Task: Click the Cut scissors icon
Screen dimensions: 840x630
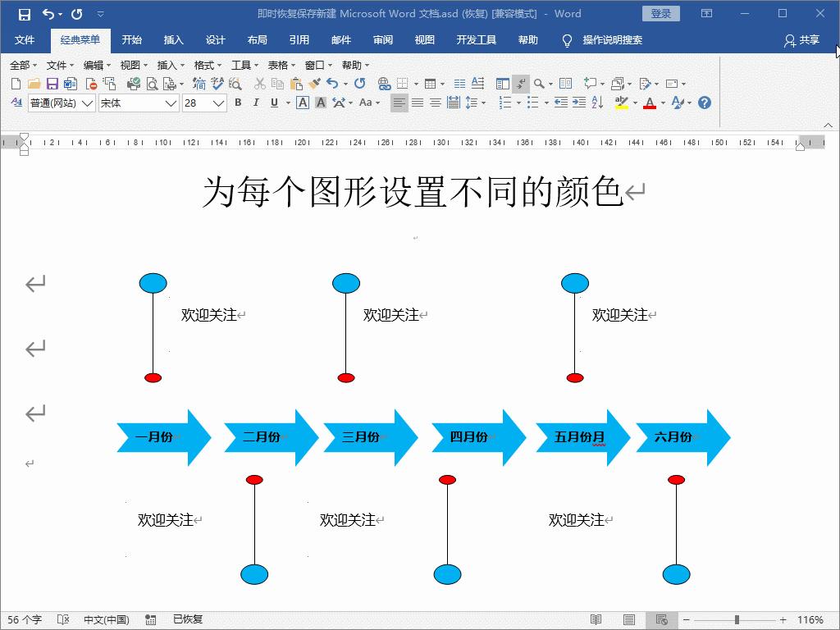Action: coord(260,83)
